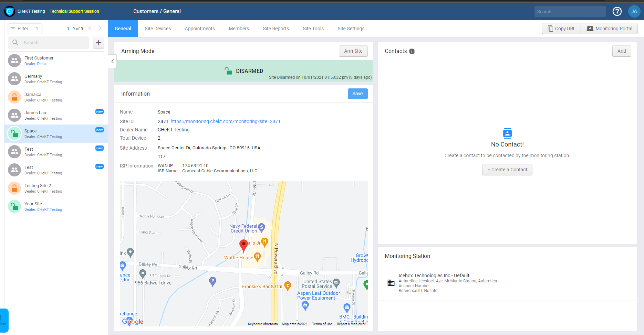Click the Dealer: Delta link
Image resolution: width=644 pixels, height=335 pixels.
[x=35, y=64]
